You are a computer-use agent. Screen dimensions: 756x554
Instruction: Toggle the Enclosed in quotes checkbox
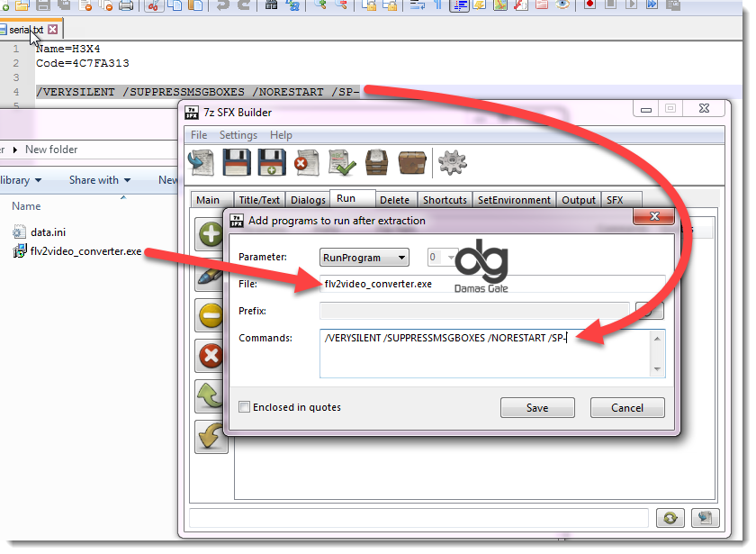[x=245, y=407]
